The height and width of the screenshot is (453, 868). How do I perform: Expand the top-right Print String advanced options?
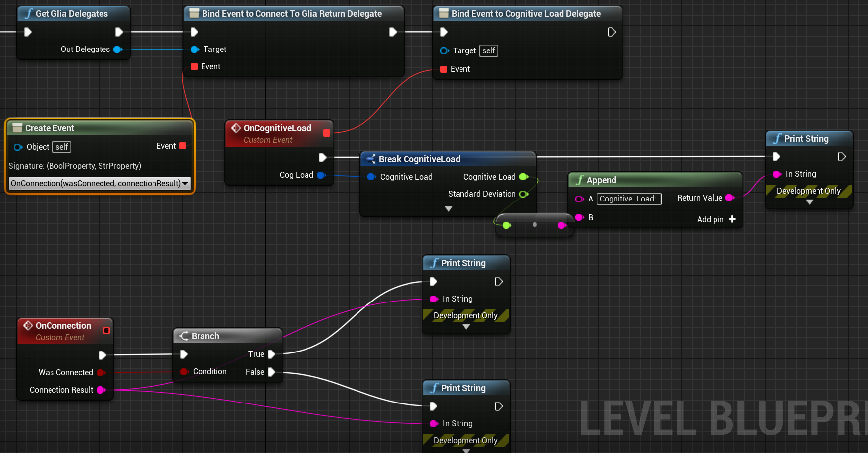809,202
